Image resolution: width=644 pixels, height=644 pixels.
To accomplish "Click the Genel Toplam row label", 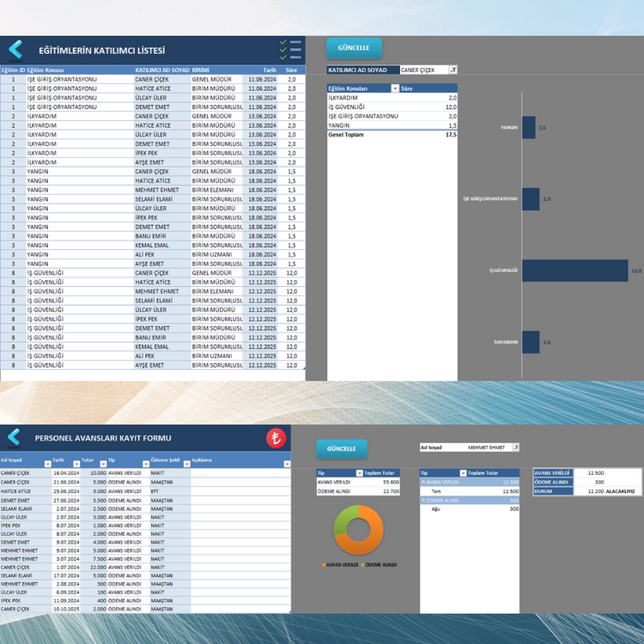I will (x=346, y=135).
